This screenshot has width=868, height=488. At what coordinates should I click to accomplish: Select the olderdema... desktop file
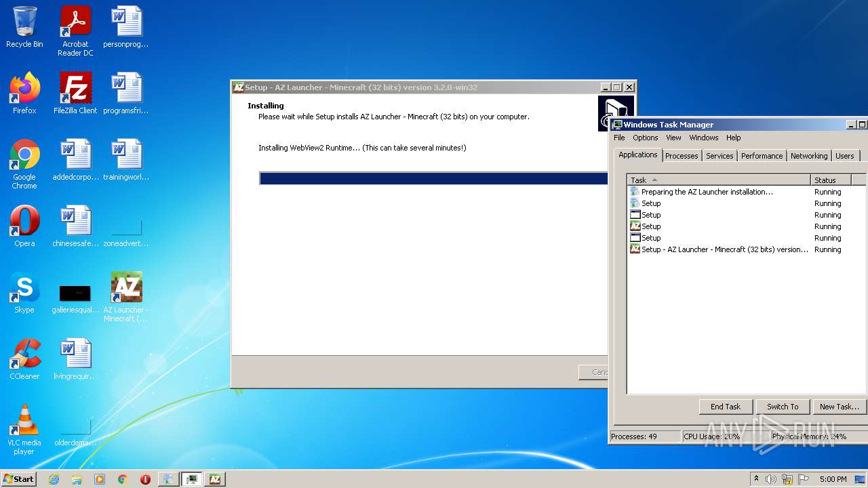pyautogui.click(x=75, y=432)
